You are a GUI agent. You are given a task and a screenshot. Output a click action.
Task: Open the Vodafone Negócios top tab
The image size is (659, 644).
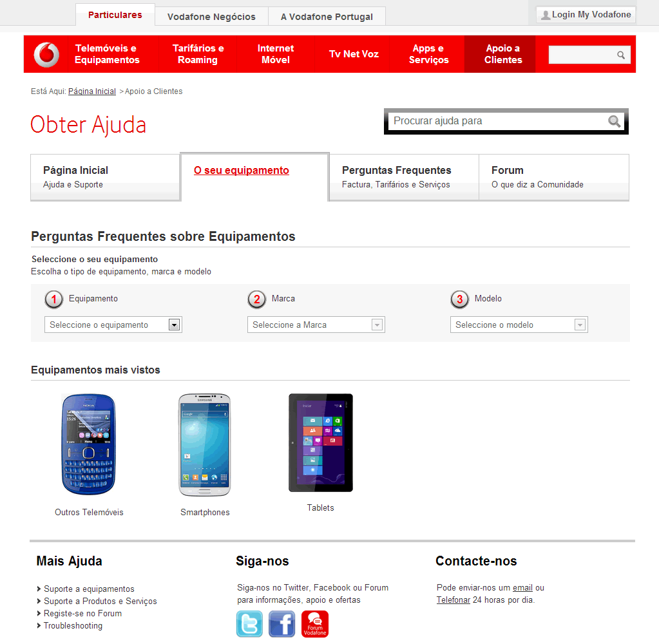tap(211, 17)
